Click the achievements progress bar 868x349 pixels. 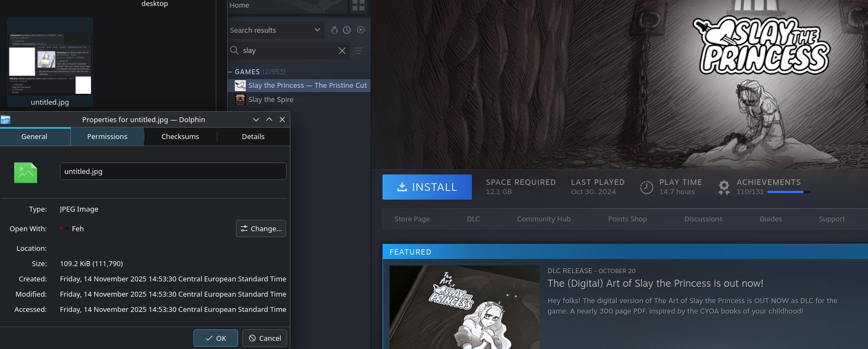[788, 192]
